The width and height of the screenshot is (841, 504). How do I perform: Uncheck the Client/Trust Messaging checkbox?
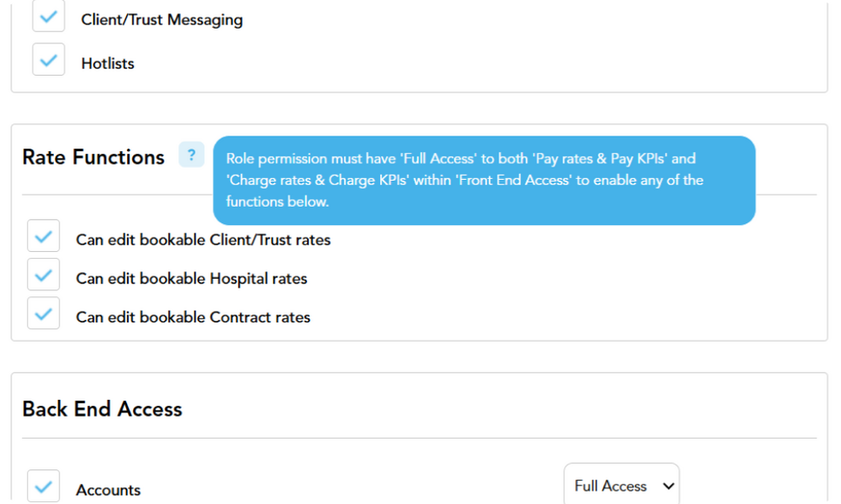(x=49, y=17)
